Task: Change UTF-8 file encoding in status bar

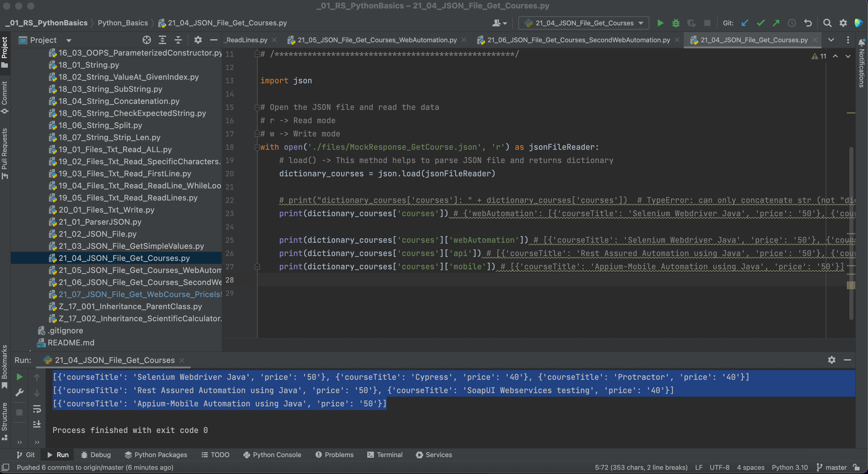Action: [719, 467]
